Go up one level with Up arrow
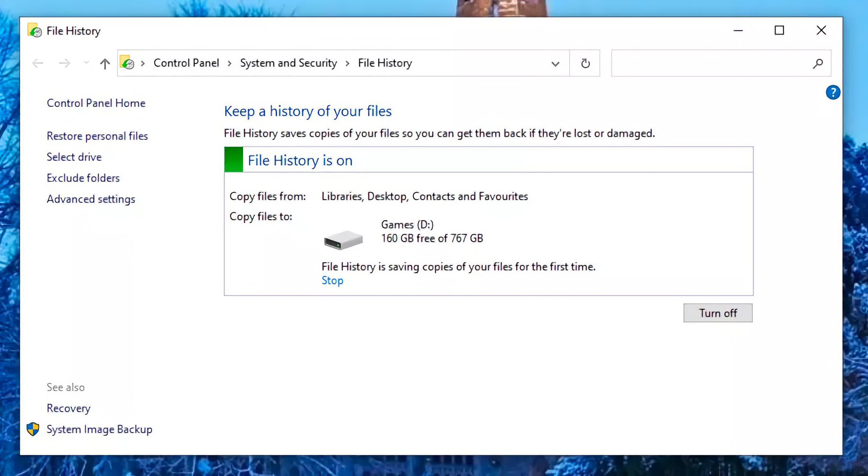The width and height of the screenshot is (868, 476). point(105,63)
